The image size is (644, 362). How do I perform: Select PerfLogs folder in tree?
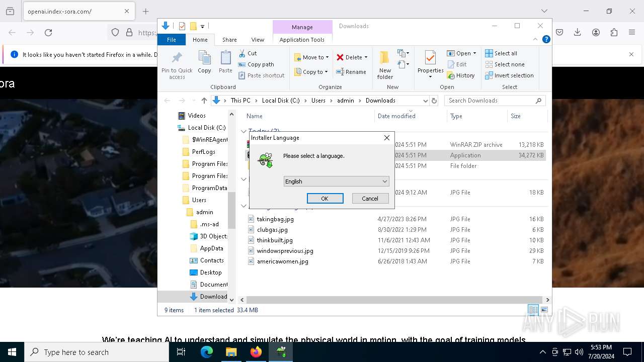tap(204, 152)
